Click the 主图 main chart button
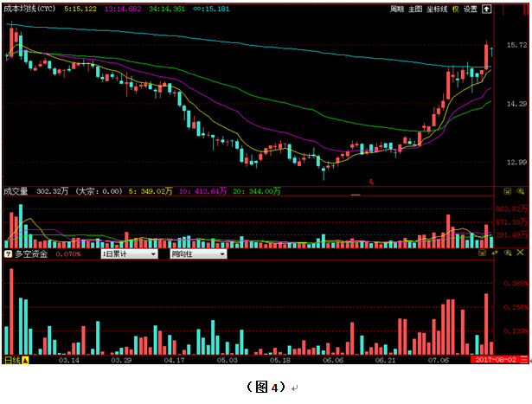The image size is (532, 404). [x=415, y=10]
